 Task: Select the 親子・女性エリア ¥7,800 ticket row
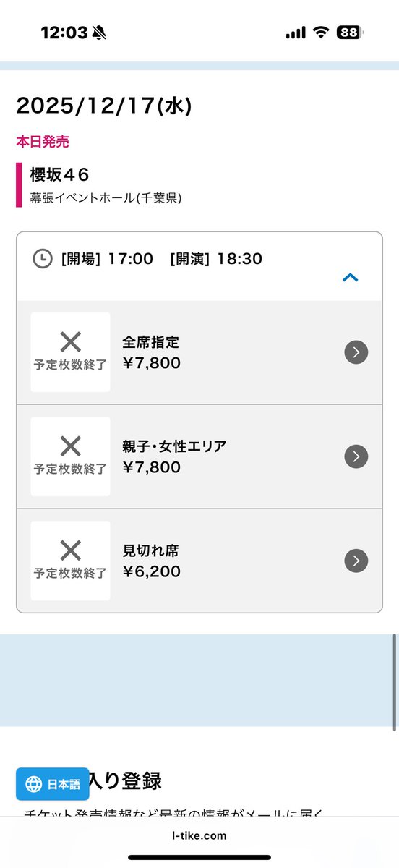[x=199, y=456]
